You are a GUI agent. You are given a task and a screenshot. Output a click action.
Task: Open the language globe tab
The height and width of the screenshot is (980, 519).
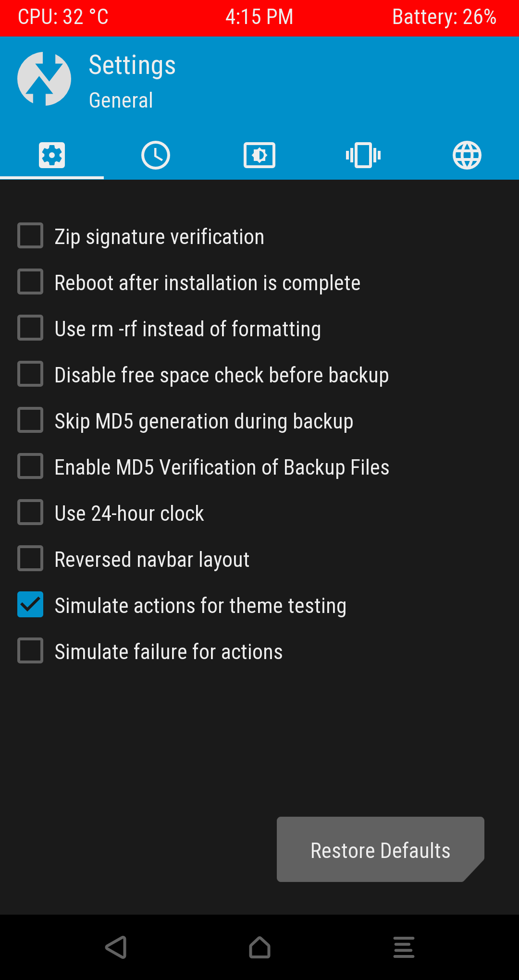(x=467, y=155)
